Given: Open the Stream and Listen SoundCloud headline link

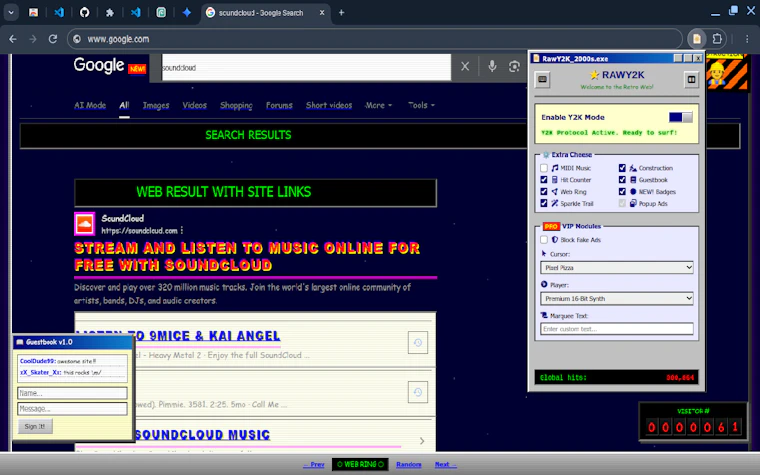Looking at the screenshot, I should click(x=247, y=257).
